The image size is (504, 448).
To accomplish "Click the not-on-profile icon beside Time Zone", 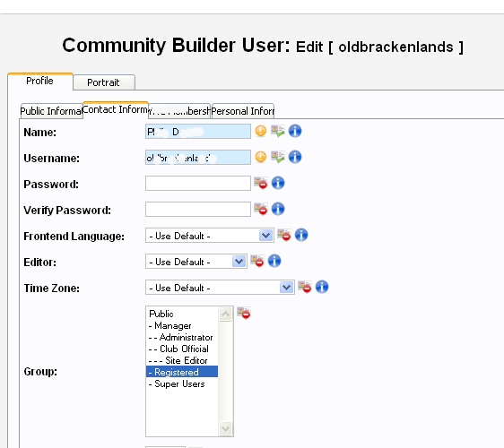I will pyautogui.click(x=305, y=287).
